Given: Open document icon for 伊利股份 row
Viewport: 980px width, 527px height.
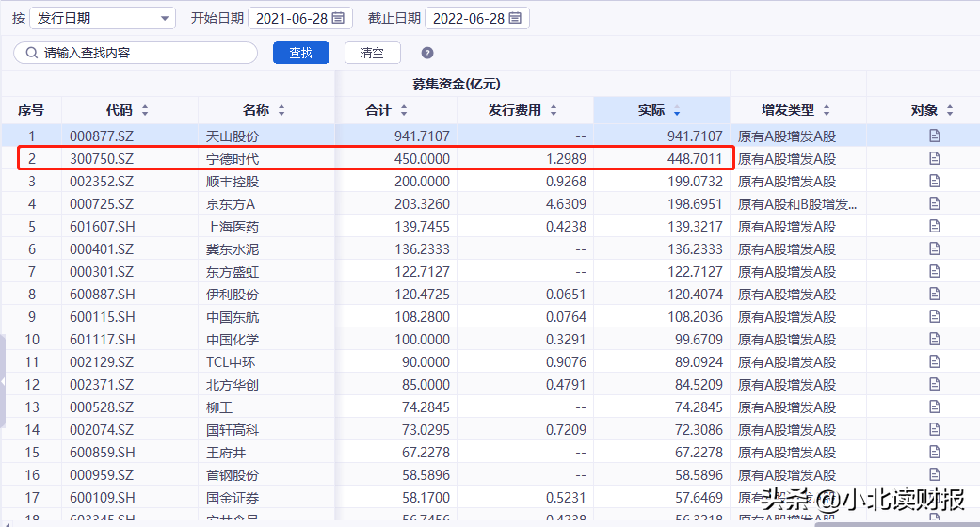Looking at the screenshot, I should (935, 294).
